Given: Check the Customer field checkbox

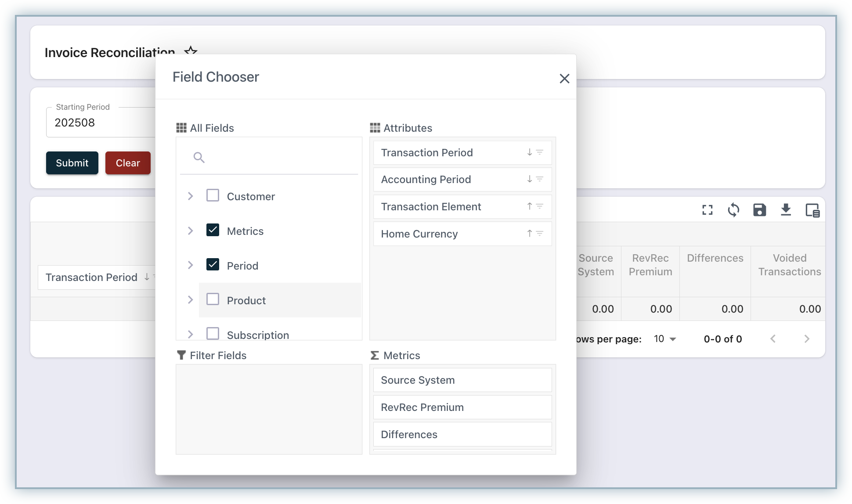Looking at the screenshot, I should (213, 195).
